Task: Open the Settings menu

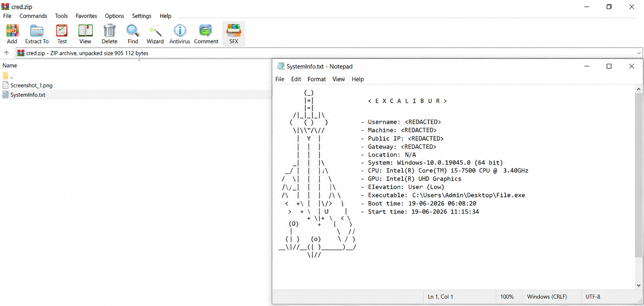Action: [x=142, y=16]
